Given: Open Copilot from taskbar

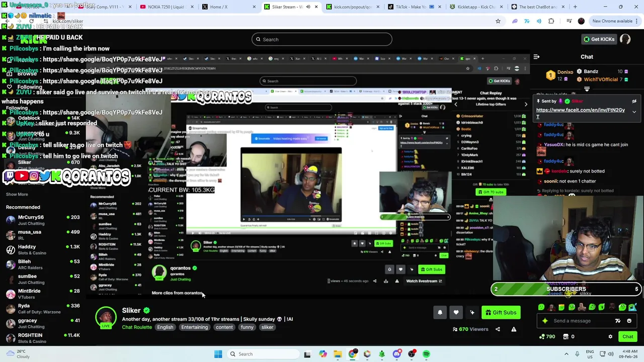Looking at the screenshot, I should (x=323, y=354).
